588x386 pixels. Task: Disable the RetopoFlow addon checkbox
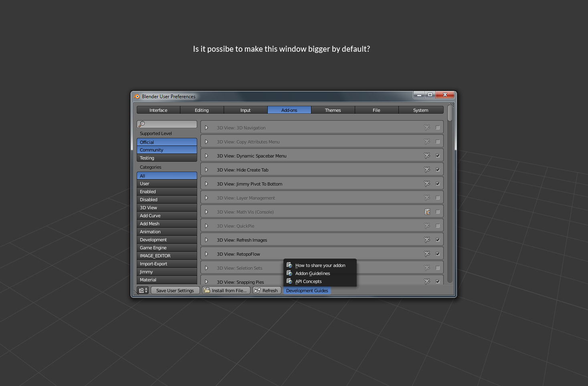click(438, 254)
